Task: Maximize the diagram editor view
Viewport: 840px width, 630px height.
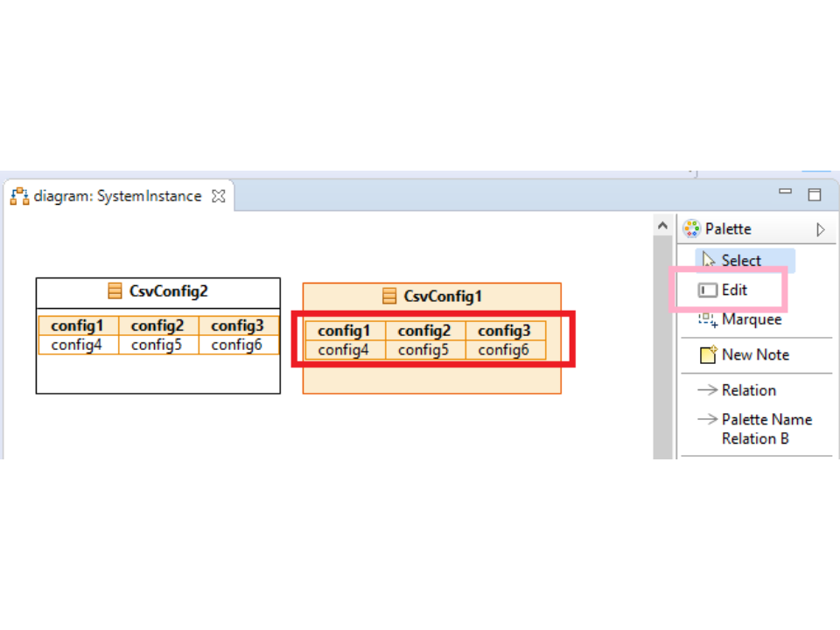Action: tap(814, 194)
